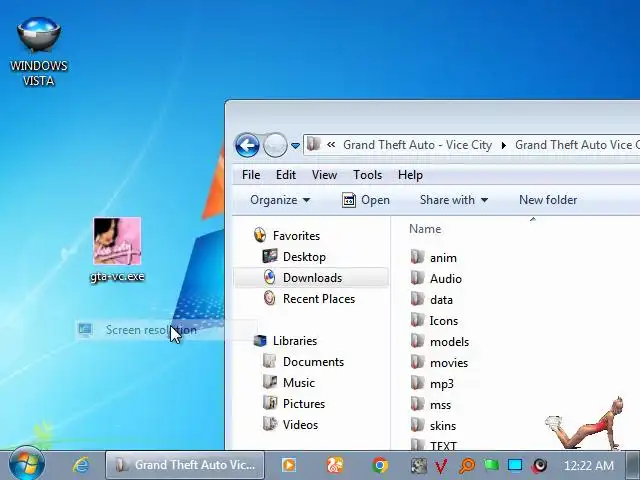Open the Help menu
The image size is (640, 480).
pyautogui.click(x=411, y=175)
